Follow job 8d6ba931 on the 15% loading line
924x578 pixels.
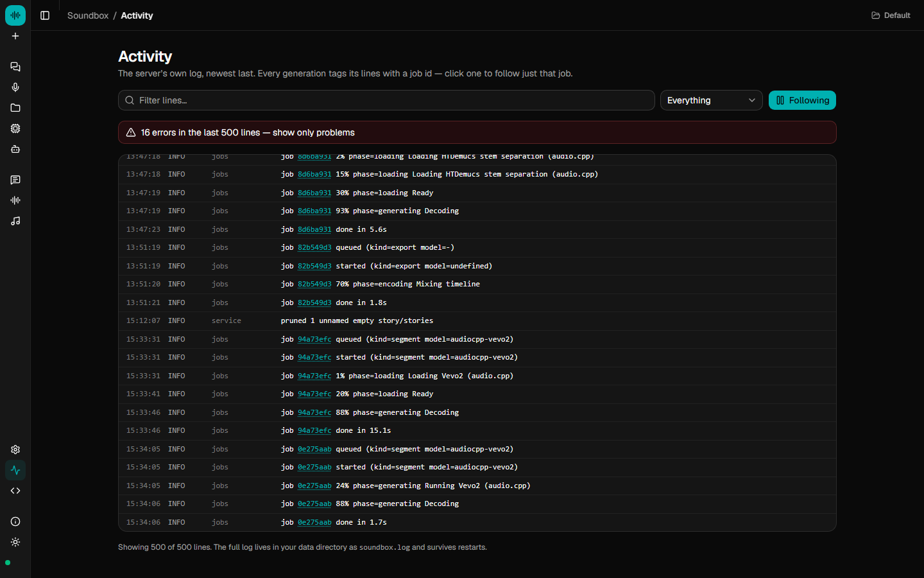point(314,174)
